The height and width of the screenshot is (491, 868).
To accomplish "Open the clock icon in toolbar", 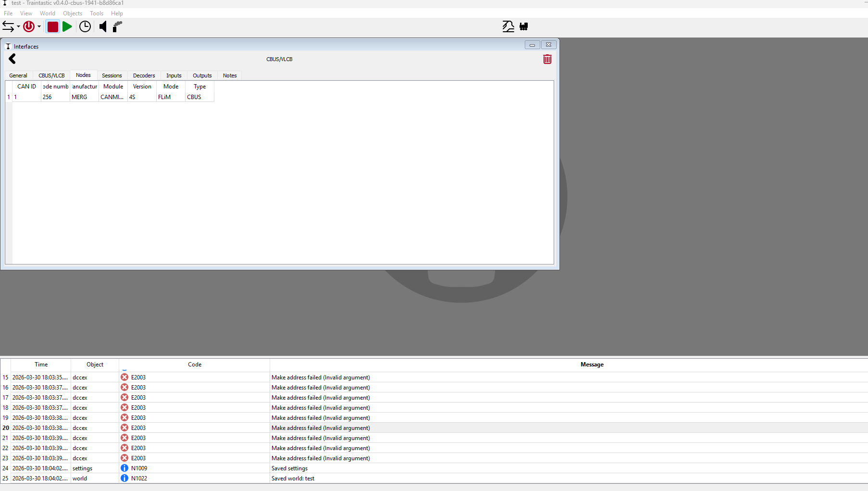I will [85, 26].
